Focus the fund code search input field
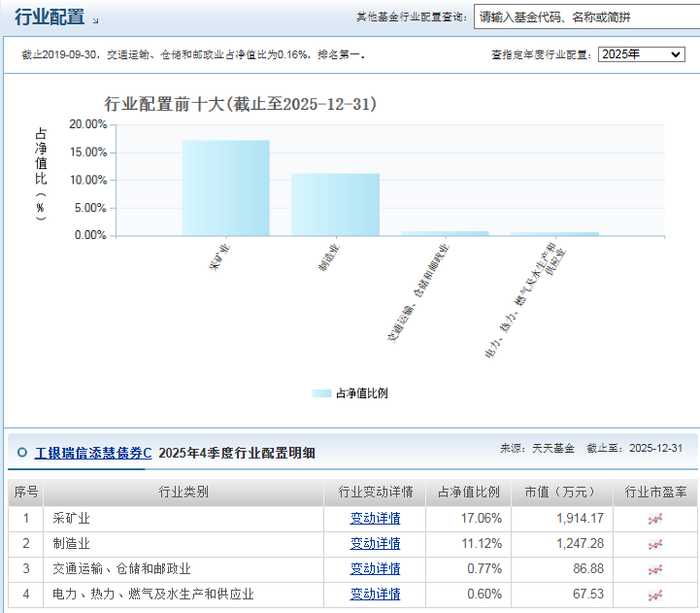Viewport: 700px width, 613px height. [586, 17]
